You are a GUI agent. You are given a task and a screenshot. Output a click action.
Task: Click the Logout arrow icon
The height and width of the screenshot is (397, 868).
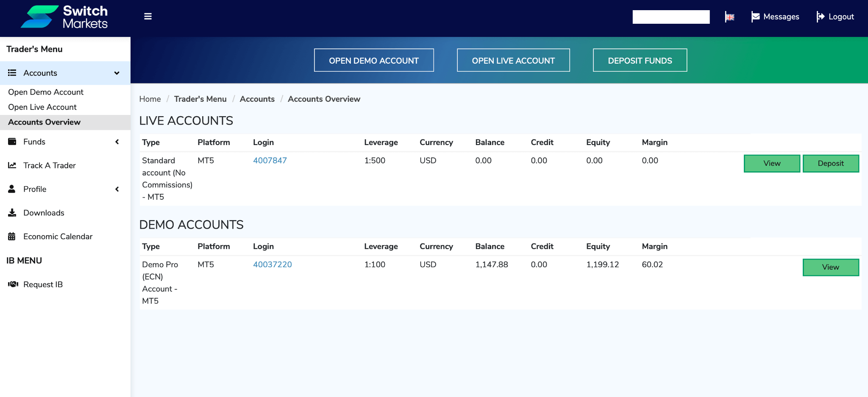821,17
